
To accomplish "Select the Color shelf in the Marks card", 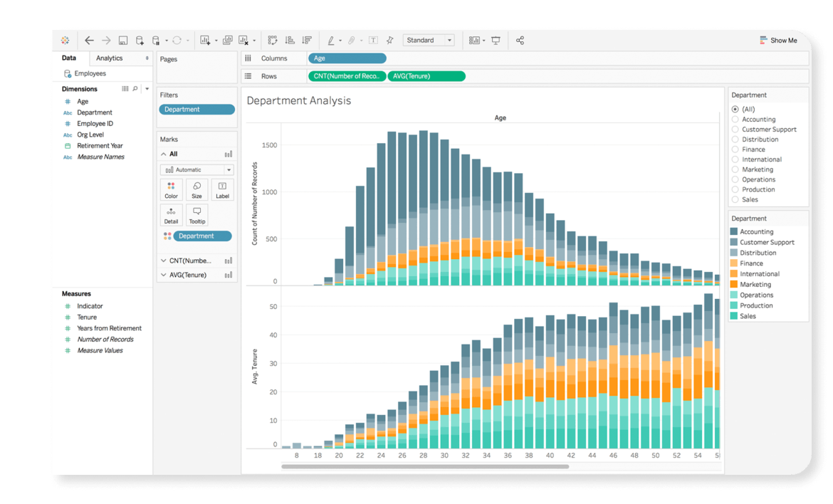I will [x=171, y=189].
